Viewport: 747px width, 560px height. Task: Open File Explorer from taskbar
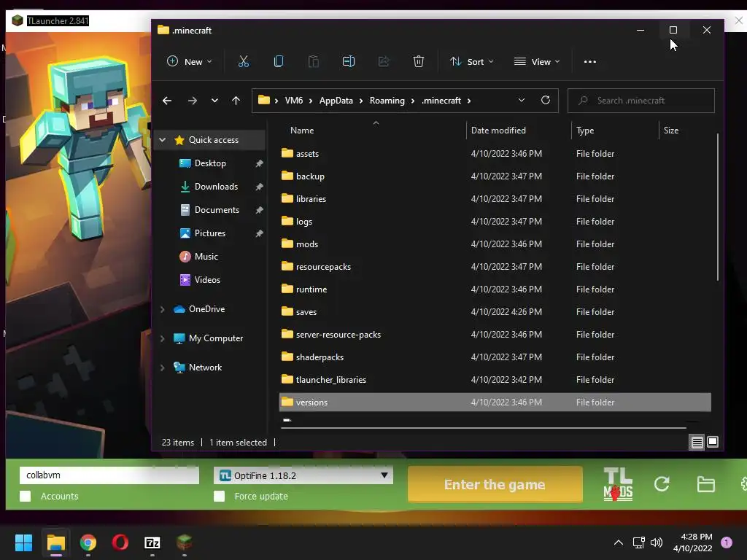click(55, 542)
